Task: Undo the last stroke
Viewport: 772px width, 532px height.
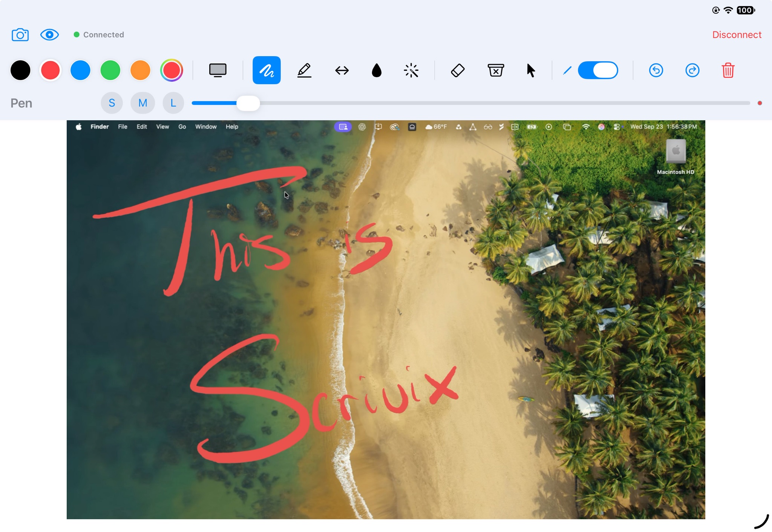Action: click(x=656, y=70)
